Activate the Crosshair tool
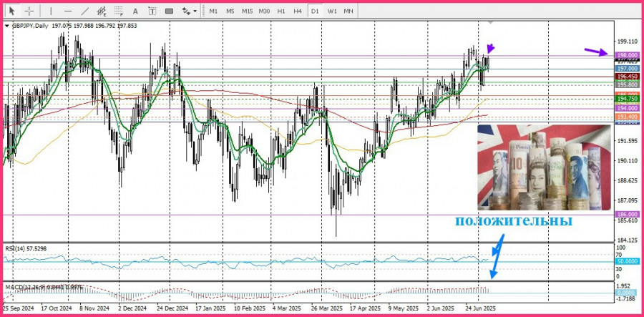The width and height of the screenshot is (644, 317). tap(29, 11)
